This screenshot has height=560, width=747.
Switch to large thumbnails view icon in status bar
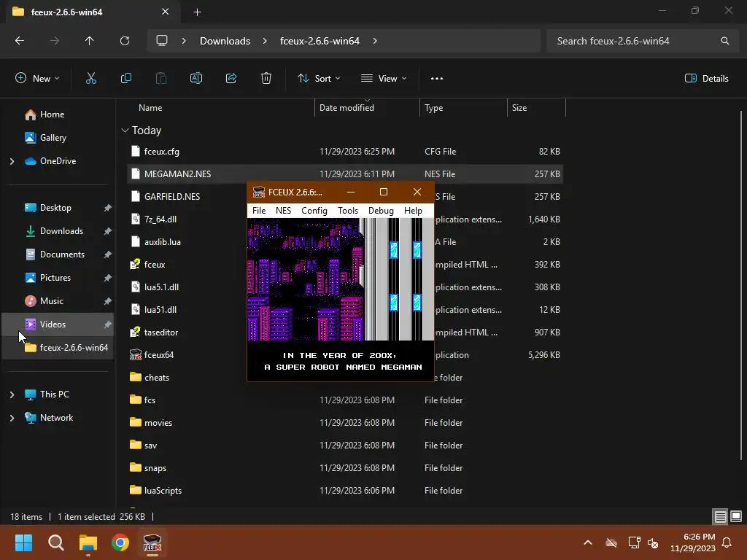(736, 517)
